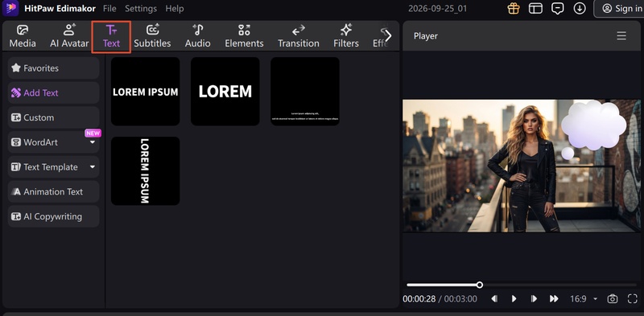
Task: Select Add Text in the sidebar
Action: click(x=53, y=92)
